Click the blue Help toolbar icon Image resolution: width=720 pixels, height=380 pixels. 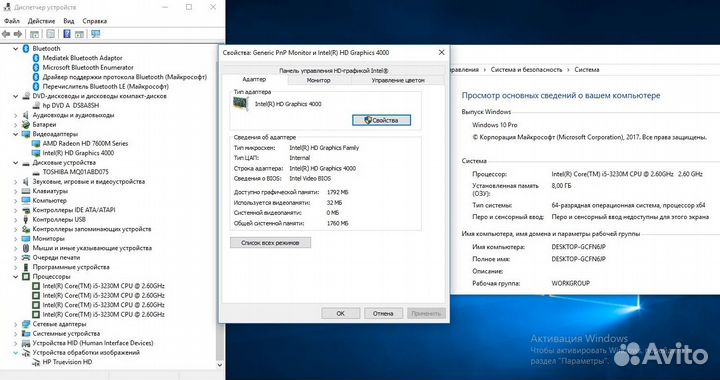click(67, 34)
